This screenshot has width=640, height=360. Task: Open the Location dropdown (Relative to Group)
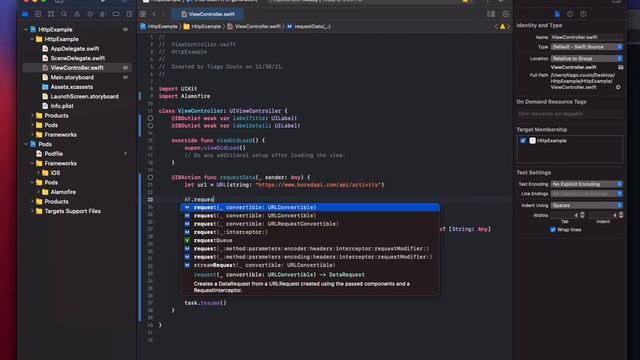(587, 58)
